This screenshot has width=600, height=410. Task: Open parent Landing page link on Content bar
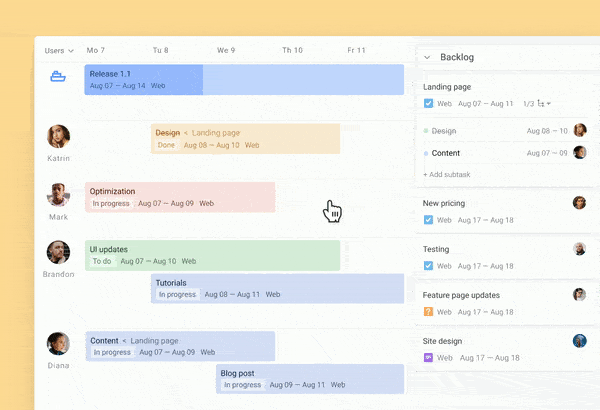point(154,341)
